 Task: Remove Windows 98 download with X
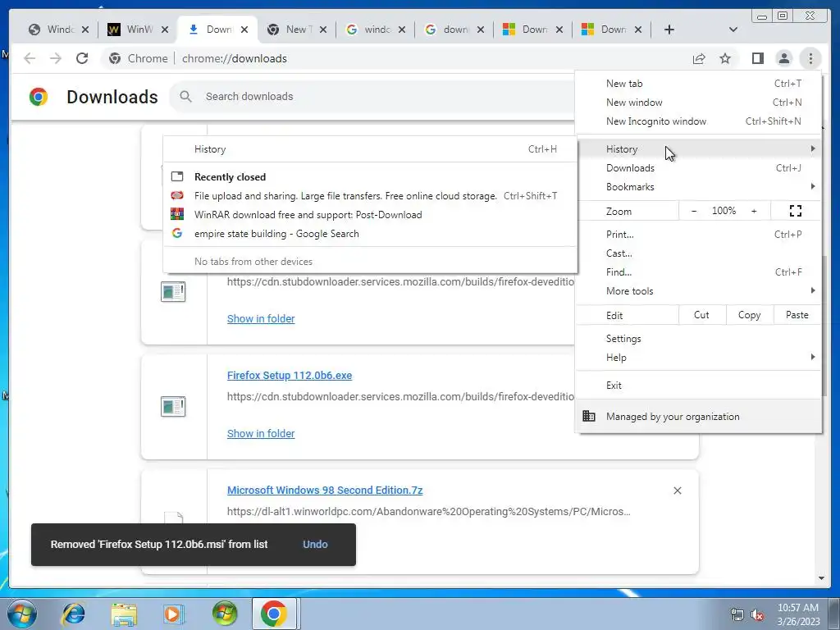tap(677, 491)
